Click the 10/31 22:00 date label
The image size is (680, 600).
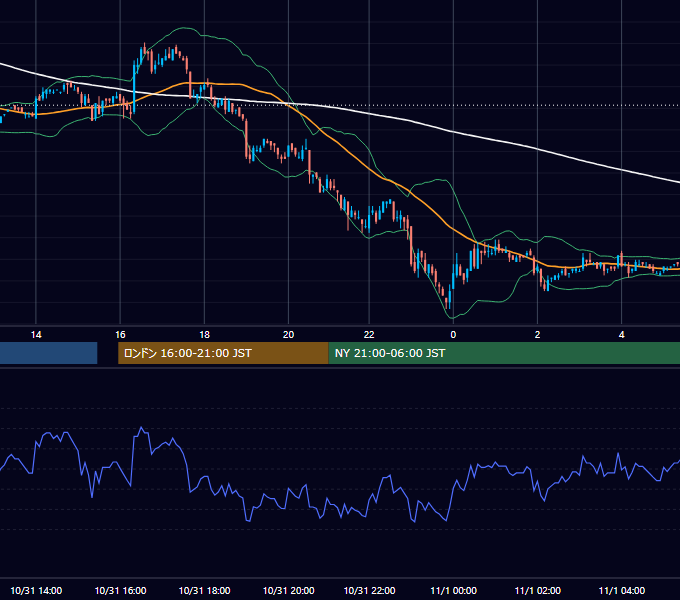coord(369,590)
